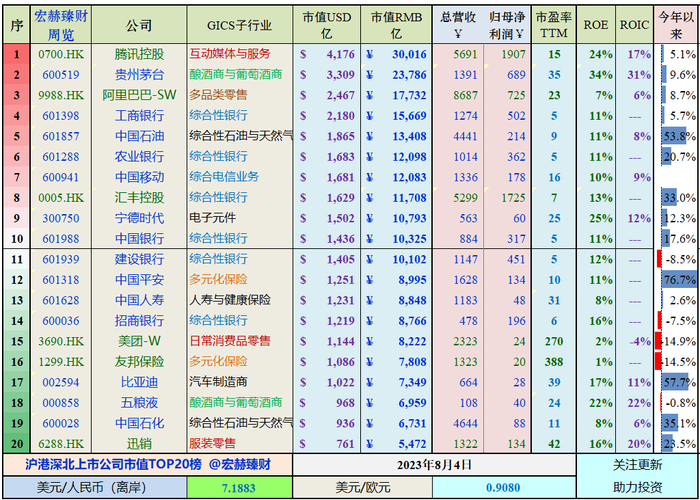Click the RMB market cap value 30,016

click(x=410, y=55)
